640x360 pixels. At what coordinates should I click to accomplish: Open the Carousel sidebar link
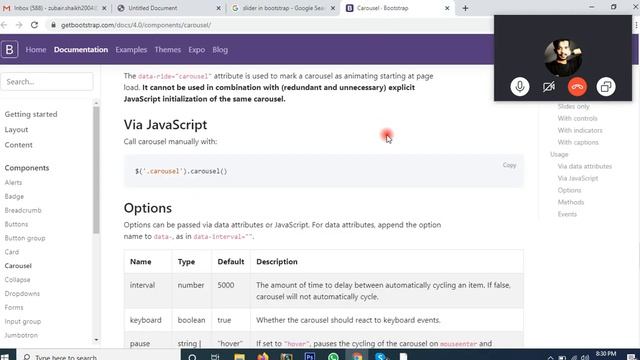click(18, 266)
